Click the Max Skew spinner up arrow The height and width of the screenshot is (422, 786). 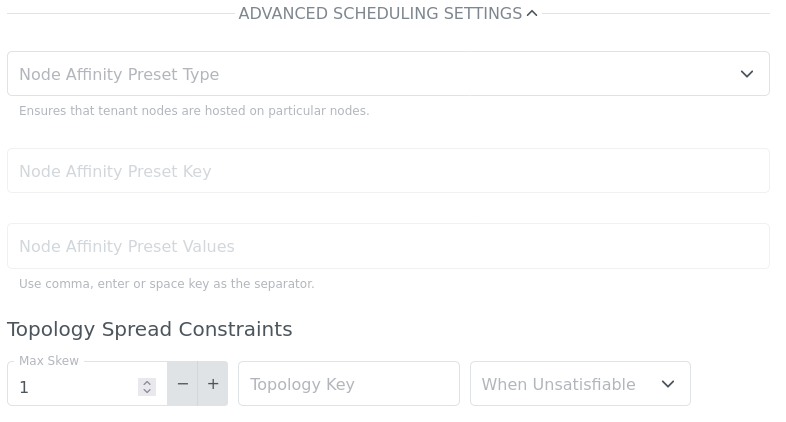pyautogui.click(x=147, y=382)
